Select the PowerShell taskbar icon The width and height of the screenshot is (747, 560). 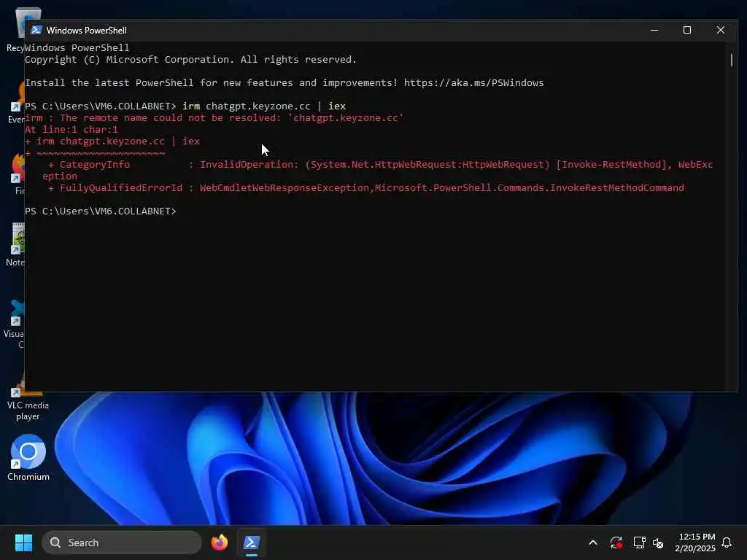click(x=252, y=542)
